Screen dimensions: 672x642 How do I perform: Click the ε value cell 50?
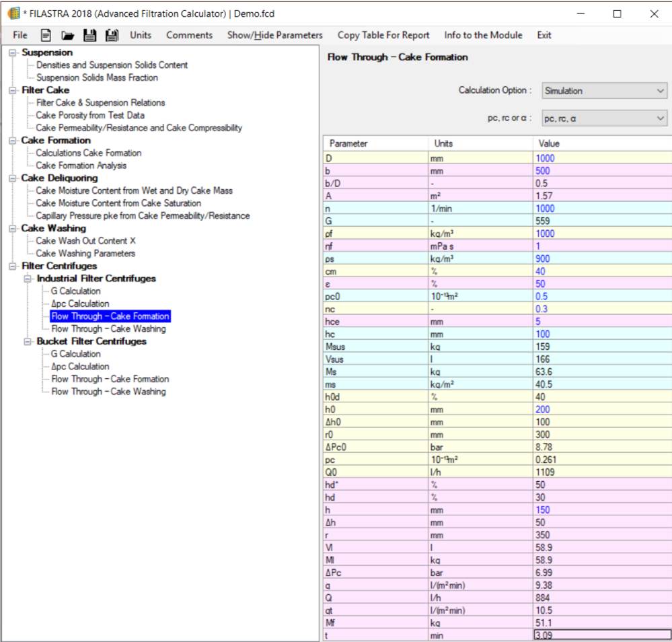pyautogui.click(x=603, y=284)
